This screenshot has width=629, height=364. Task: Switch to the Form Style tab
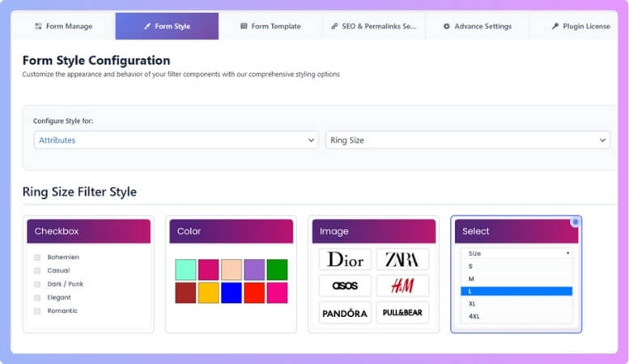(167, 26)
